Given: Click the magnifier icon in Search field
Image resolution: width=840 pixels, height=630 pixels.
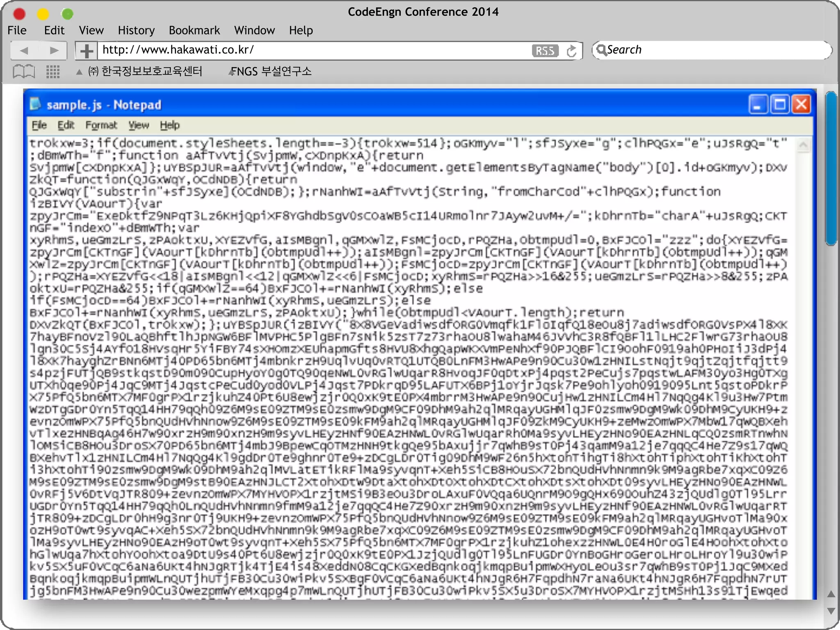Looking at the screenshot, I should click(x=601, y=50).
